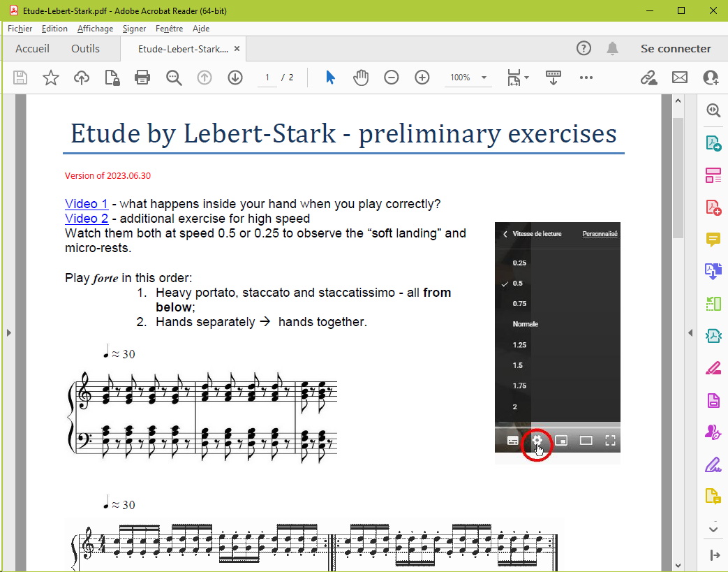This screenshot has width=728, height=572.
Task: Open the Comment tool in right sidebar
Action: (713, 240)
